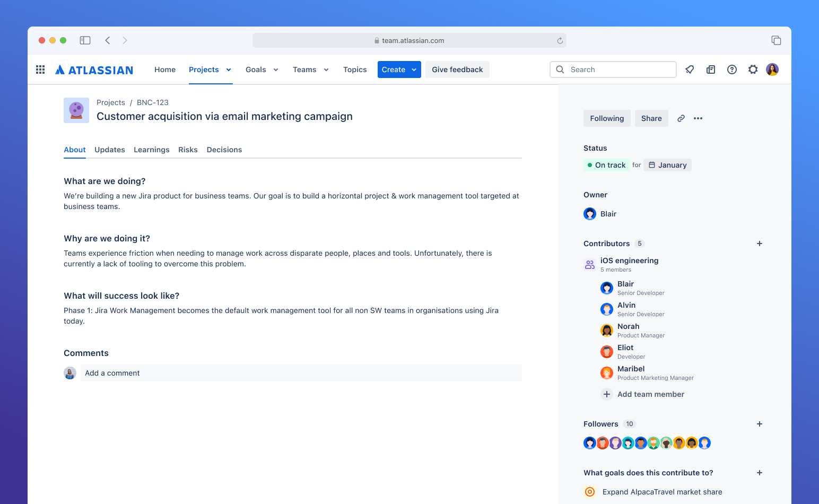This screenshot has height=504, width=819.
Task: Open the more actions ellipsis menu
Action: [698, 118]
